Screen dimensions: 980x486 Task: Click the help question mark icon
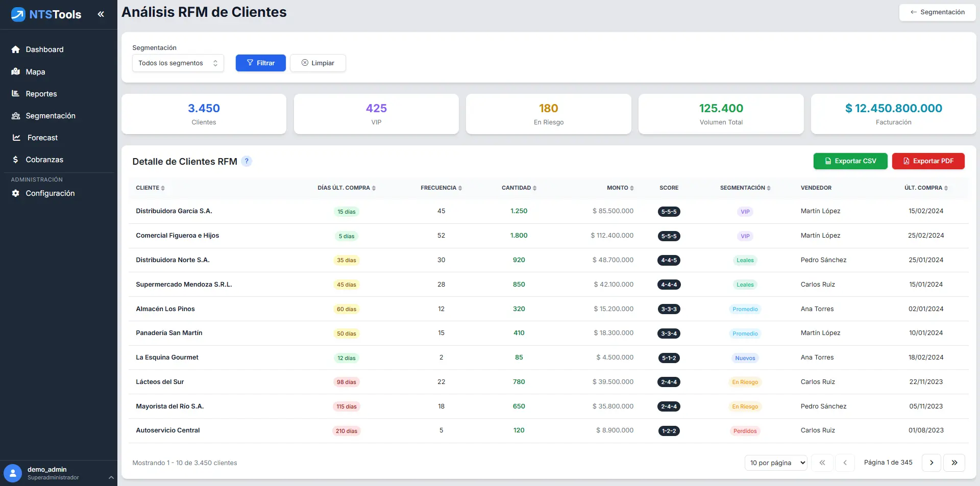click(247, 161)
